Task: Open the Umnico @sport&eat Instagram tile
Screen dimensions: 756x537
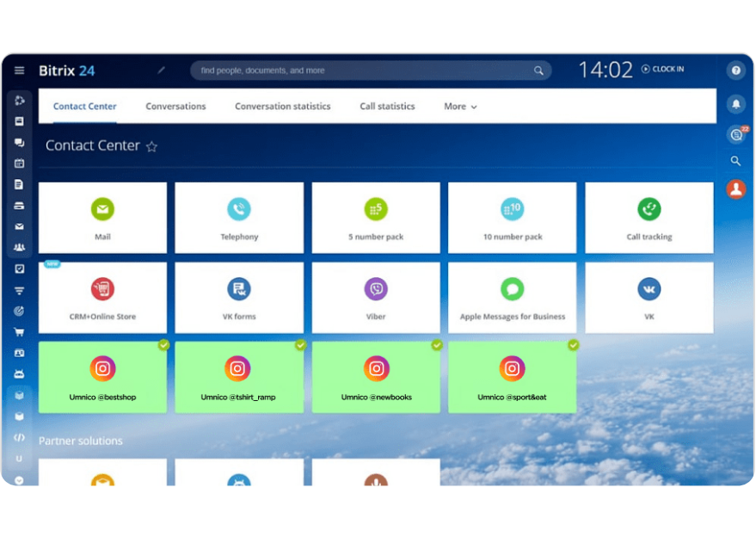Action: (513, 377)
